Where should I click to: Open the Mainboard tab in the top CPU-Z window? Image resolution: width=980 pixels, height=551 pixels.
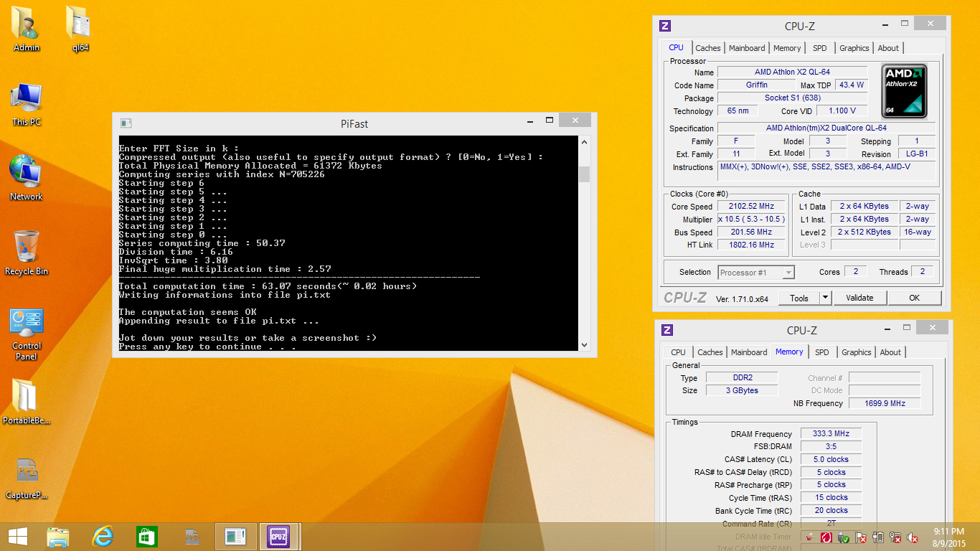pos(747,48)
